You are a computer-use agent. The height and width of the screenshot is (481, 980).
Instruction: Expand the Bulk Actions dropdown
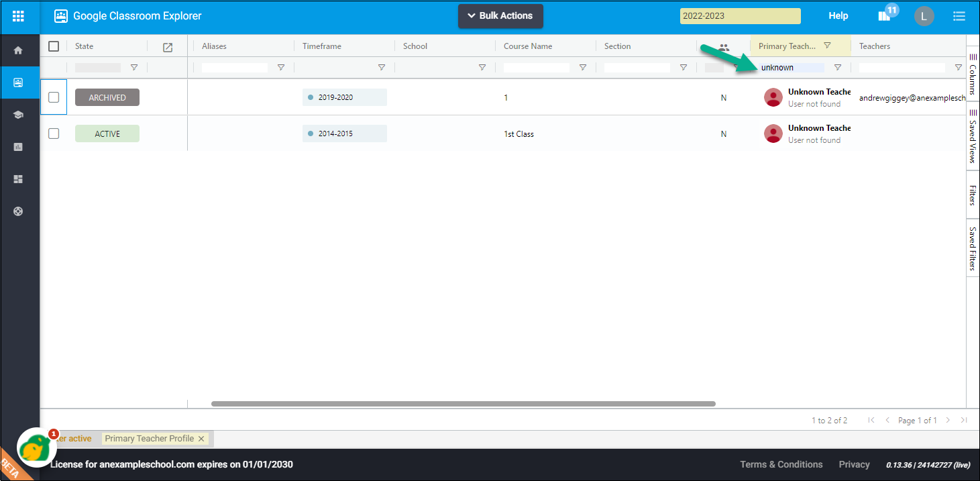coord(500,16)
